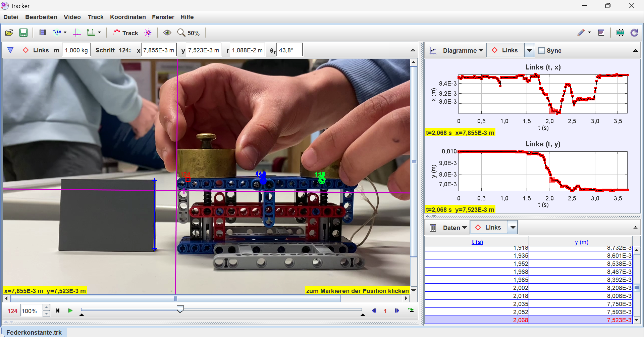Enable the Sync checkbox

coord(541,50)
